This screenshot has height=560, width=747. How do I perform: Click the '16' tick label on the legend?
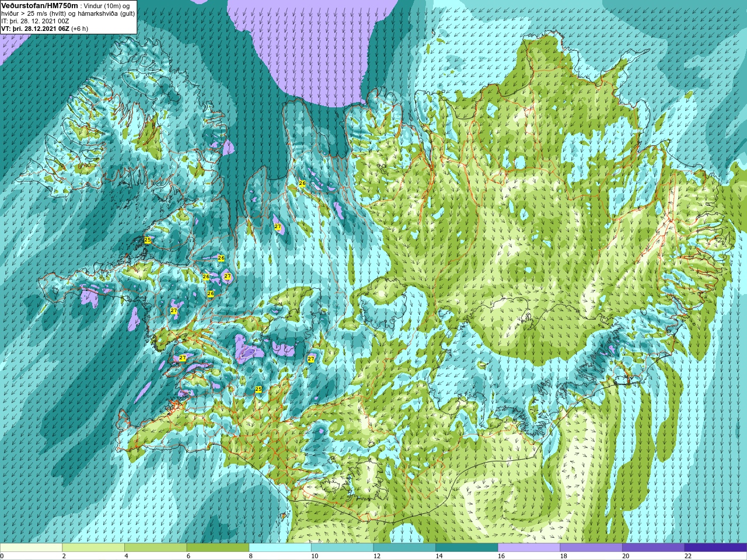501,556
